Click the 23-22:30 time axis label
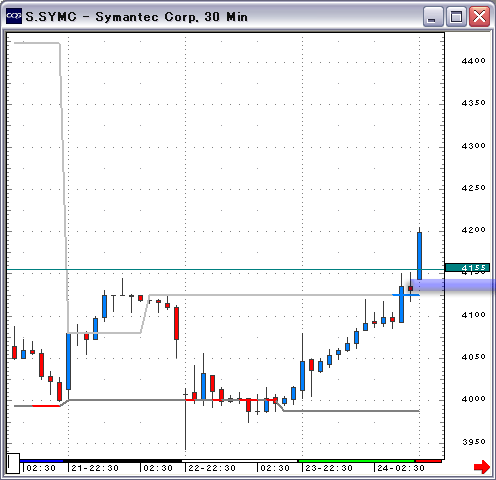 [x=329, y=468]
